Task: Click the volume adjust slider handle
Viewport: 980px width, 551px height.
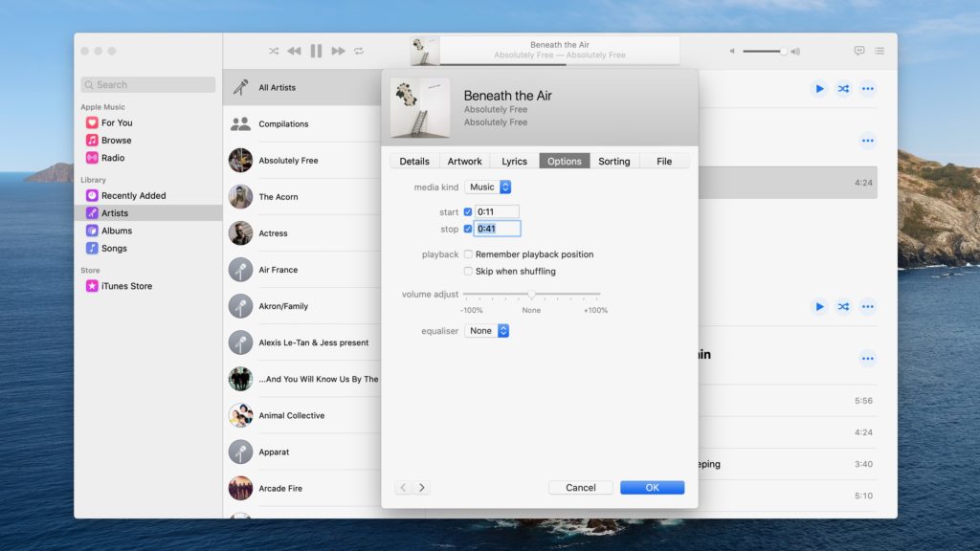Action: [531, 295]
